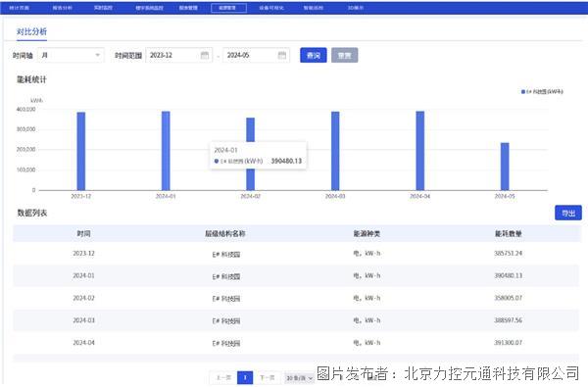Select the 2024-03 table row time cell
The image size is (588, 387).
[x=83, y=320]
